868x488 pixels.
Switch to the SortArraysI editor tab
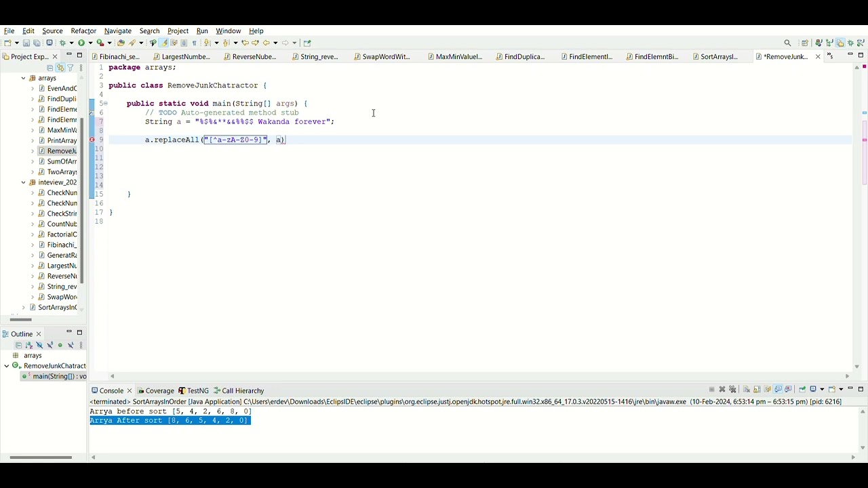tap(719, 56)
